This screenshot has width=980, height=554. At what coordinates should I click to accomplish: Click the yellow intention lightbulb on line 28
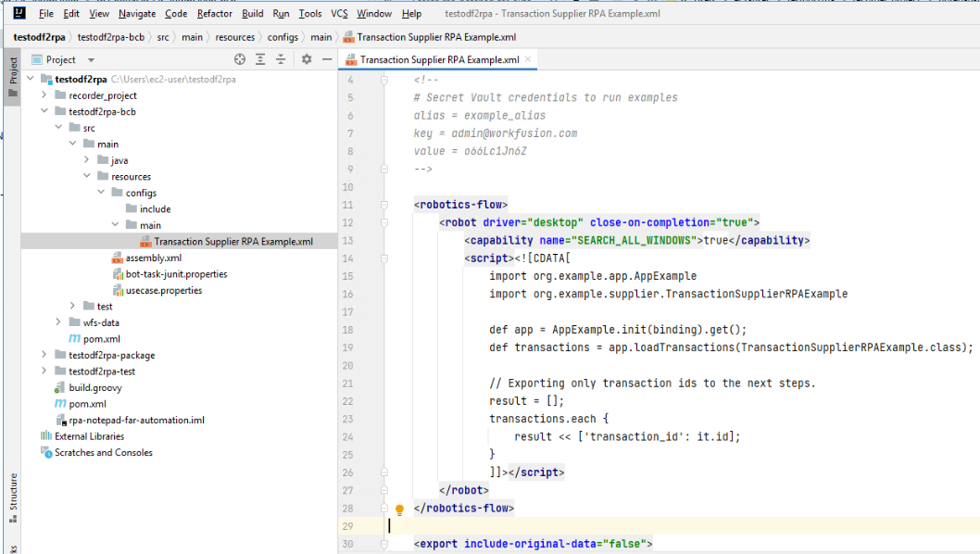(x=399, y=510)
